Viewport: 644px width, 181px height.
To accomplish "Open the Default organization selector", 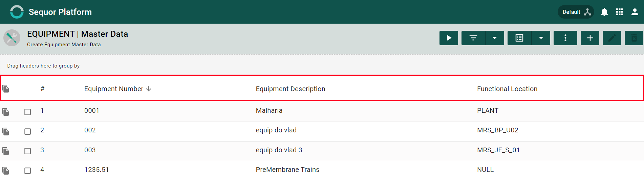I will [x=576, y=12].
